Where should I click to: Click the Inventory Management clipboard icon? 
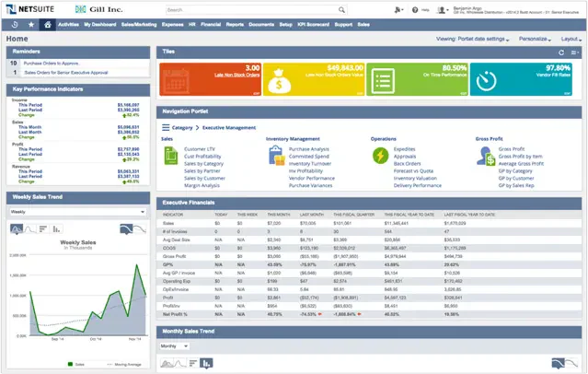276,156
